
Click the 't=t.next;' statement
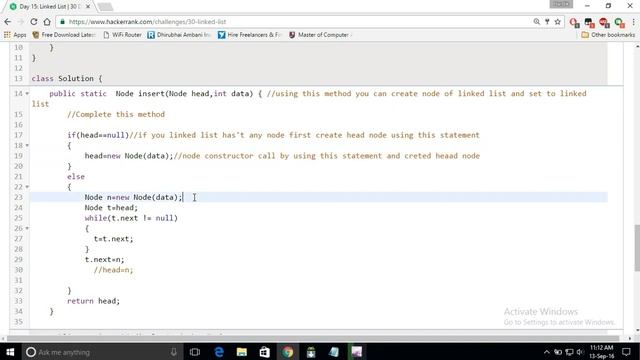point(113,239)
